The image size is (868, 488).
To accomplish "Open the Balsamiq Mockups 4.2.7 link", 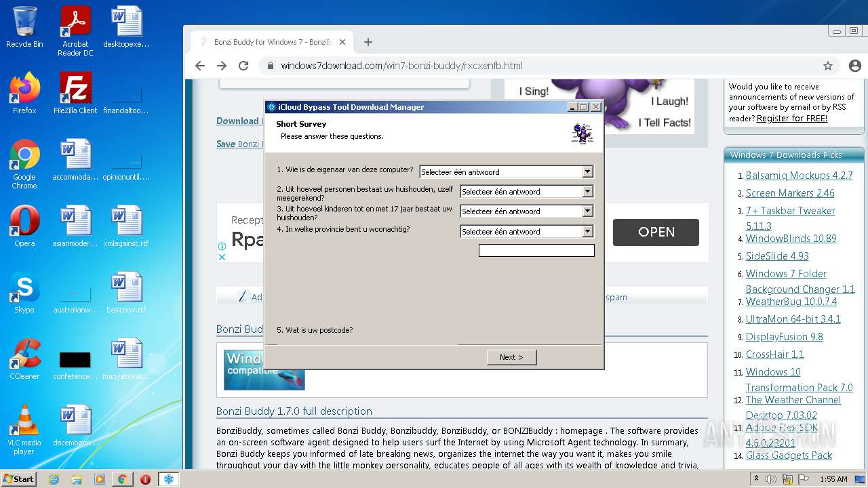I will 799,175.
